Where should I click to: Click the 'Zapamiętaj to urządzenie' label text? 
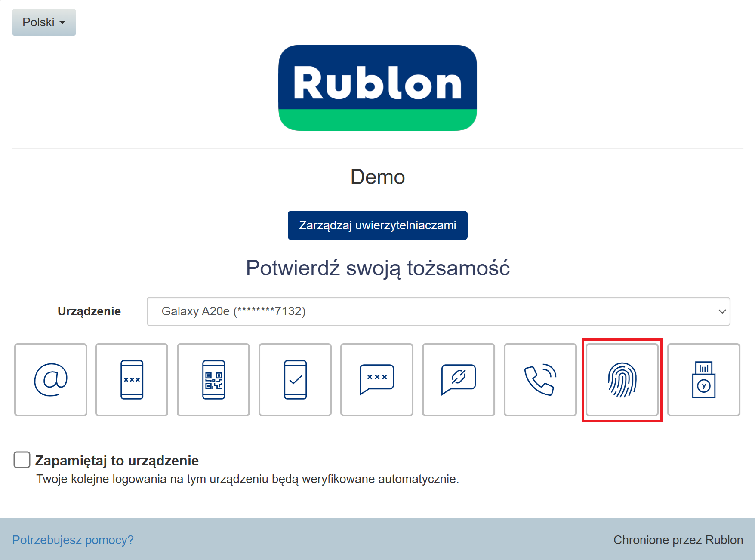point(117,461)
